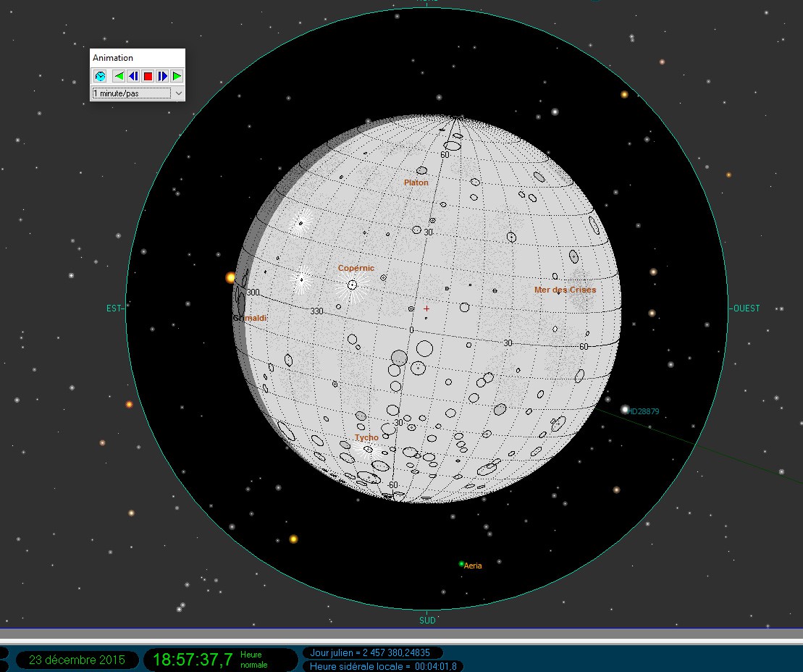Screen dimensions: 803x672
Task: Click the 'SUD' direction label
Action: pos(427,621)
